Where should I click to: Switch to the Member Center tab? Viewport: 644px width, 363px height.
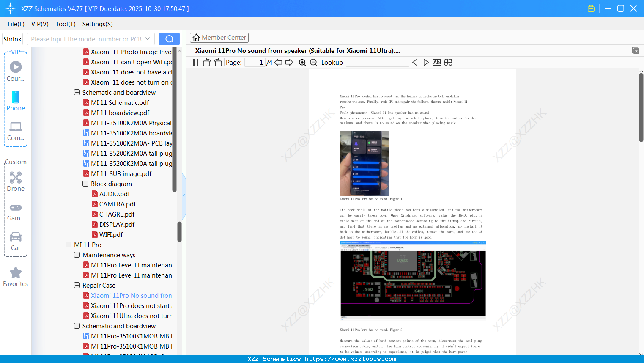coord(219,38)
